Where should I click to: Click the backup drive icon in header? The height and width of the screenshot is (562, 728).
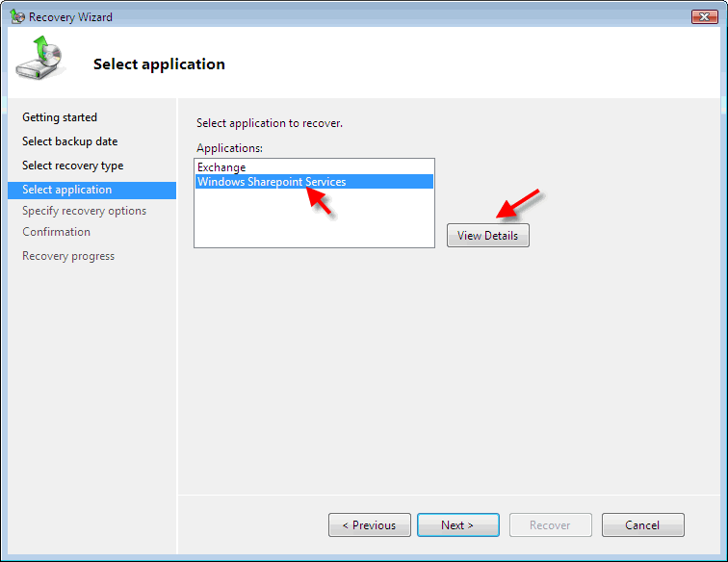coord(39,58)
